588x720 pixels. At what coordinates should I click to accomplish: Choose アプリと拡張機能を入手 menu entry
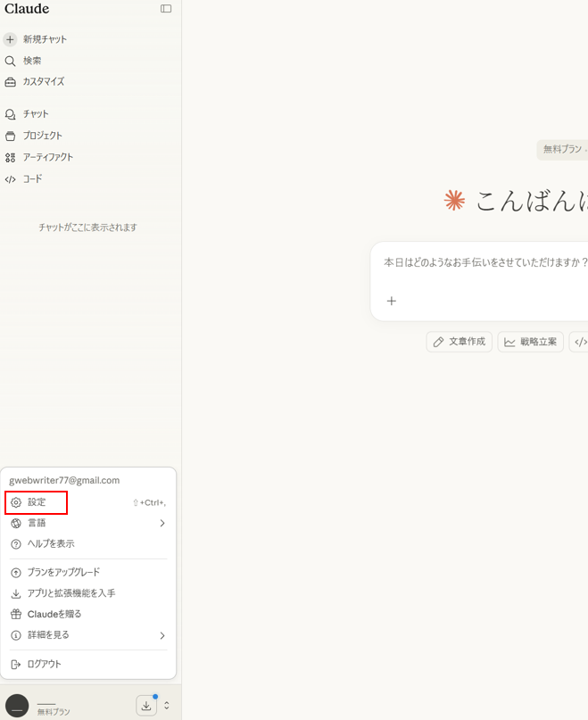click(x=88, y=593)
